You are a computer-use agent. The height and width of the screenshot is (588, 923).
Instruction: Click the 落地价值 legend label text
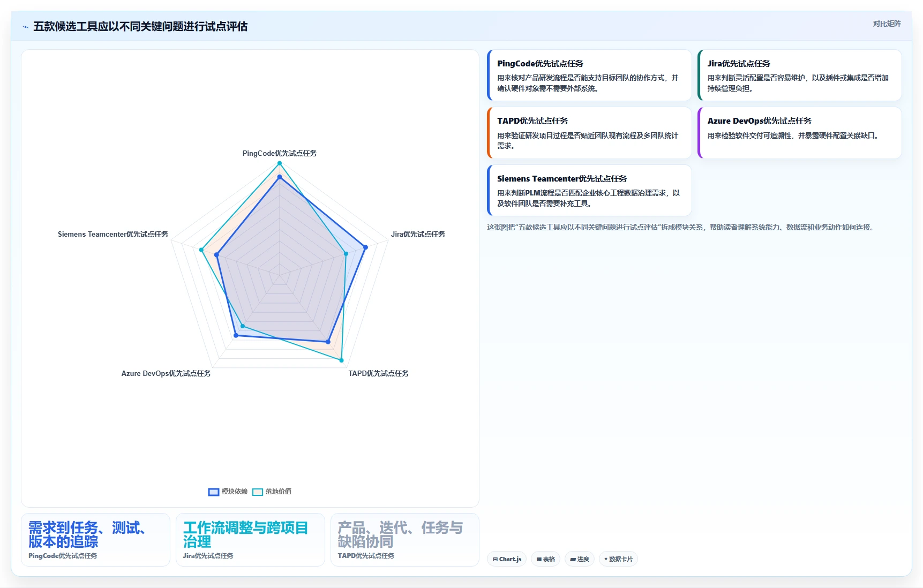(x=279, y=492)
